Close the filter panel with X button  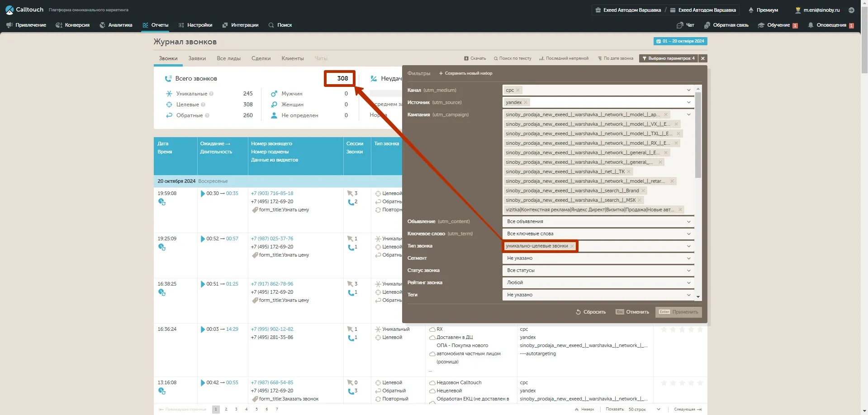point(702,58)
